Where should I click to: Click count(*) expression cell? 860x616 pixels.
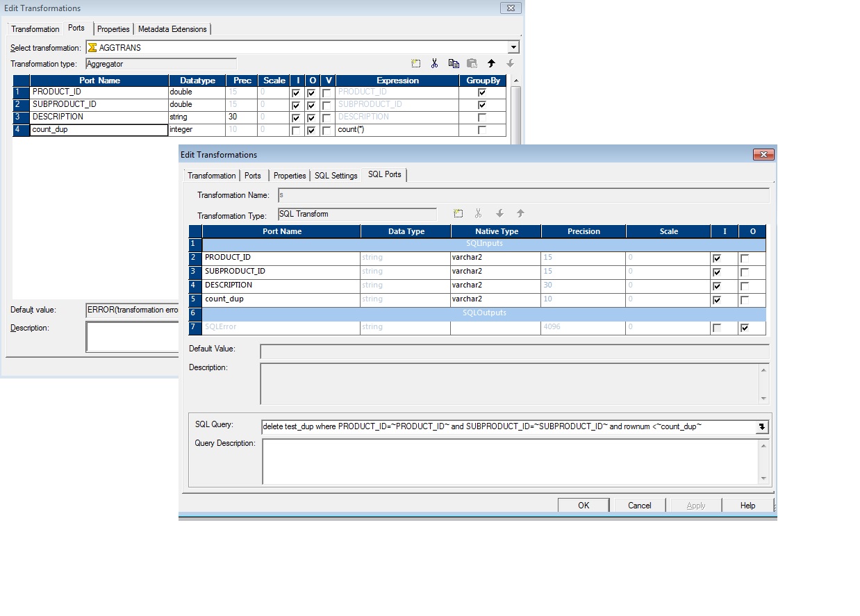397,130
